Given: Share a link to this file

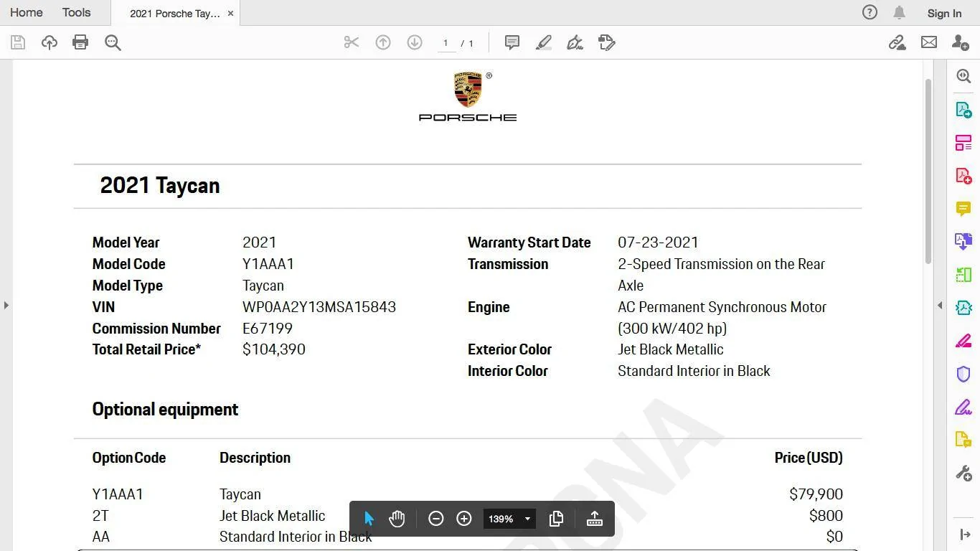Looking at the screenshot, I should pos(897,42).
